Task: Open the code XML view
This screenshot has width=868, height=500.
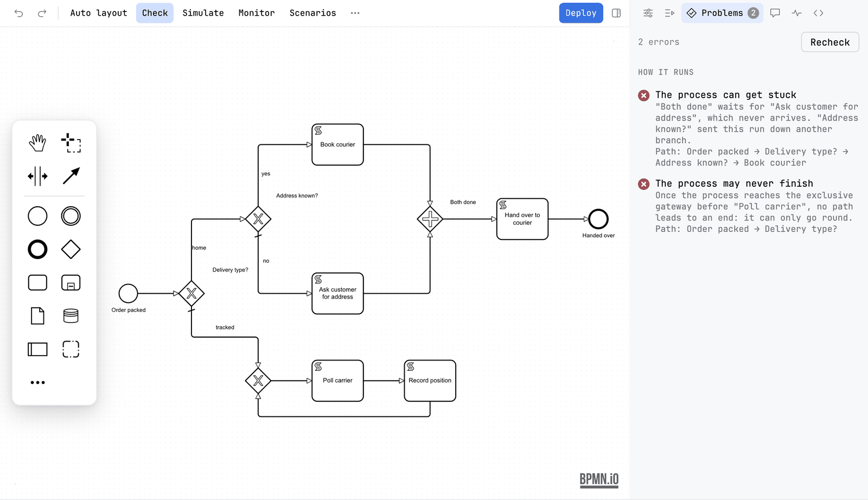Action: click(819, 13)
